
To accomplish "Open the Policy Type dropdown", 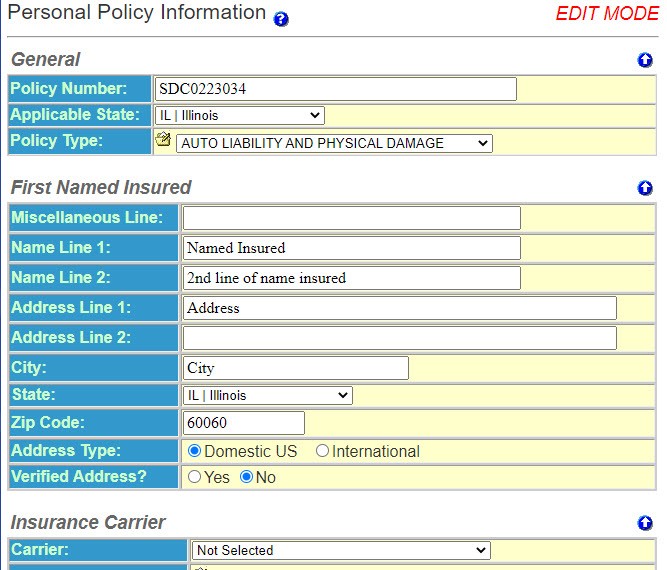I will click(334, 143).
